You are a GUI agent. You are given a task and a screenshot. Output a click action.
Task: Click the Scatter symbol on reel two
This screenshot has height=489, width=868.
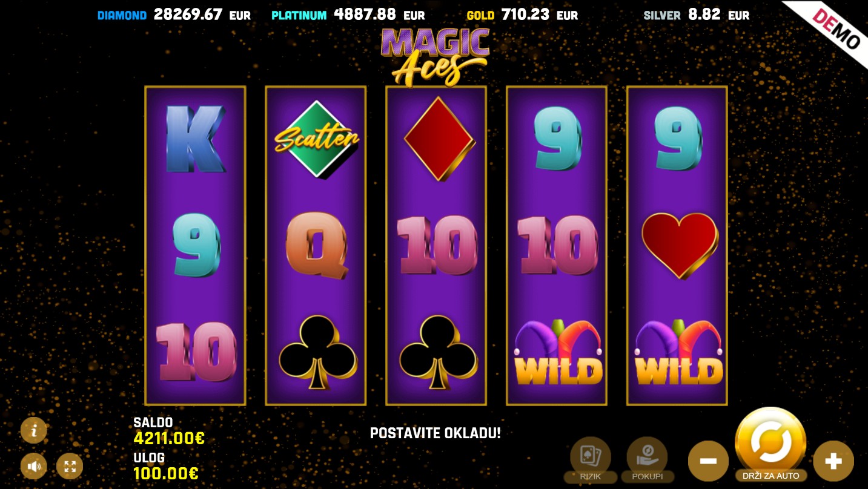point(316,140)
